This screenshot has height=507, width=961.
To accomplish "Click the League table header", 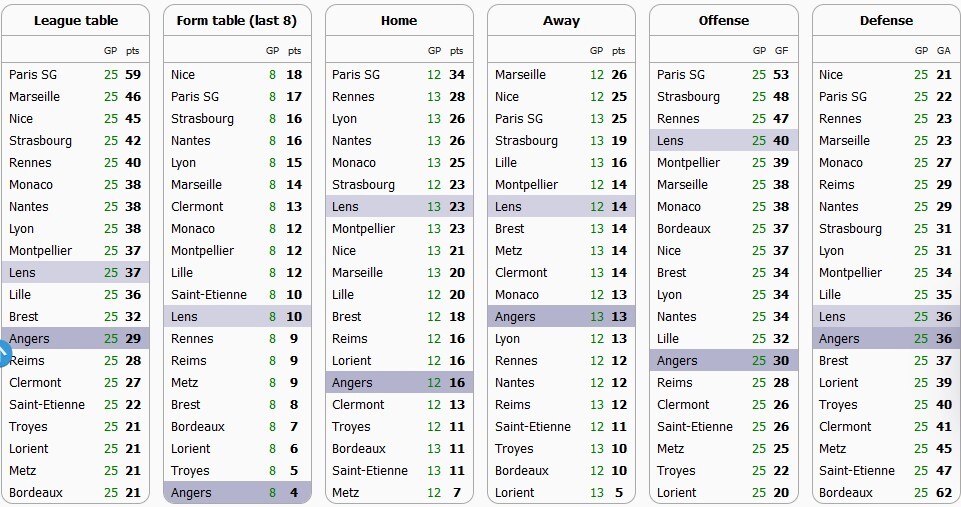I will click(76, 20).
